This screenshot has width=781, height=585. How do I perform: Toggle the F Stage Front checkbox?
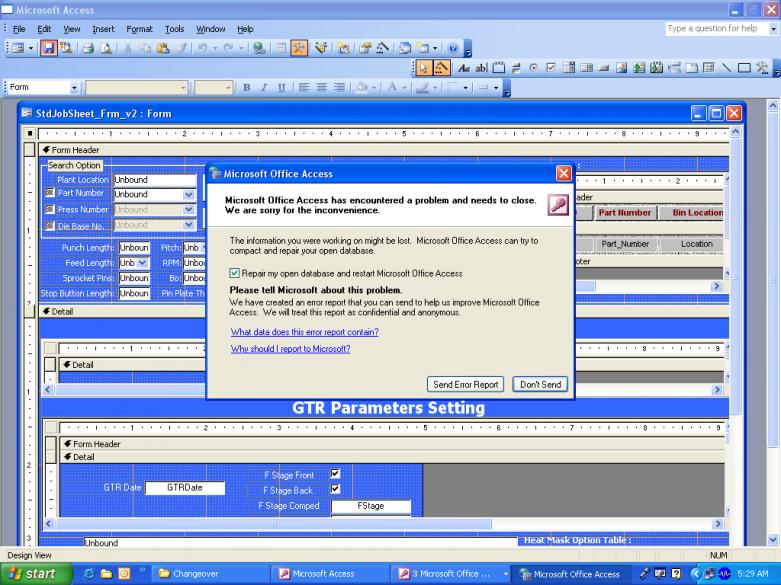click(335, 473)
